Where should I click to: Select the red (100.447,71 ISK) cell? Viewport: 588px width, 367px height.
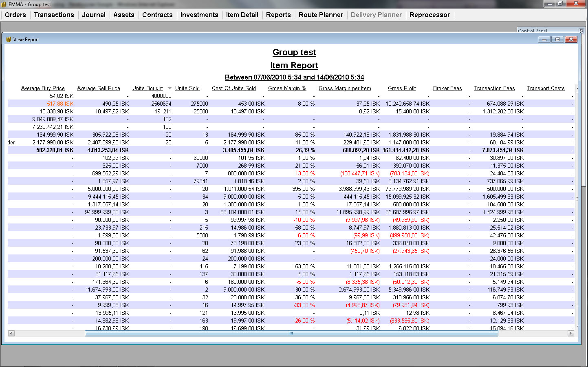point(360,173)
